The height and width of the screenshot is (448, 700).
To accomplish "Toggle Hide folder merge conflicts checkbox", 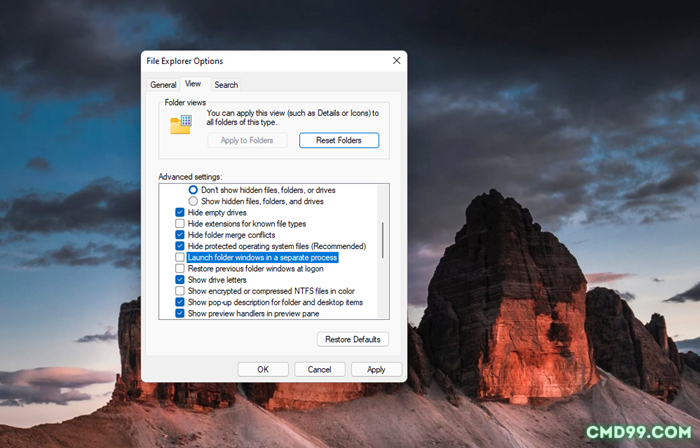I will click(x=179, y=235).
